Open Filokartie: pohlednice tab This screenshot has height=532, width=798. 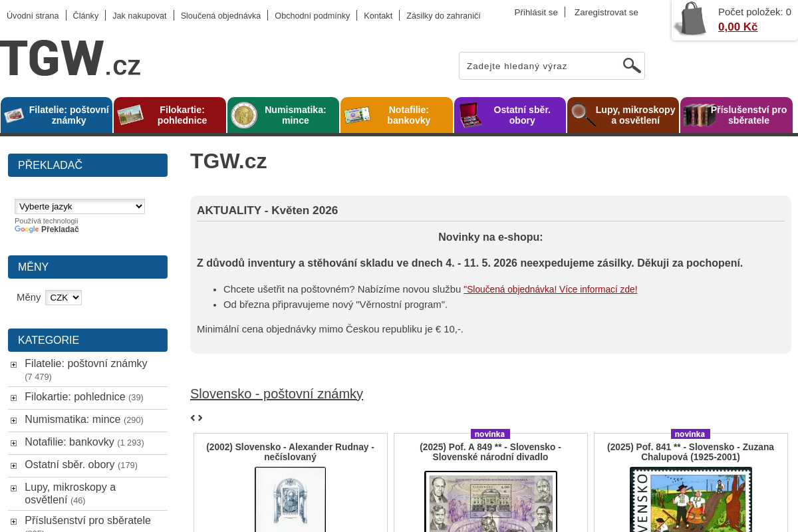[x=170, y=115]
